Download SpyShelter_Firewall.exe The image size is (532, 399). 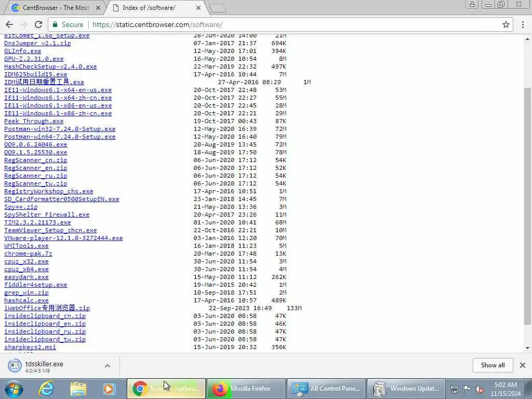pyautogui.click(x=47, y=215)
